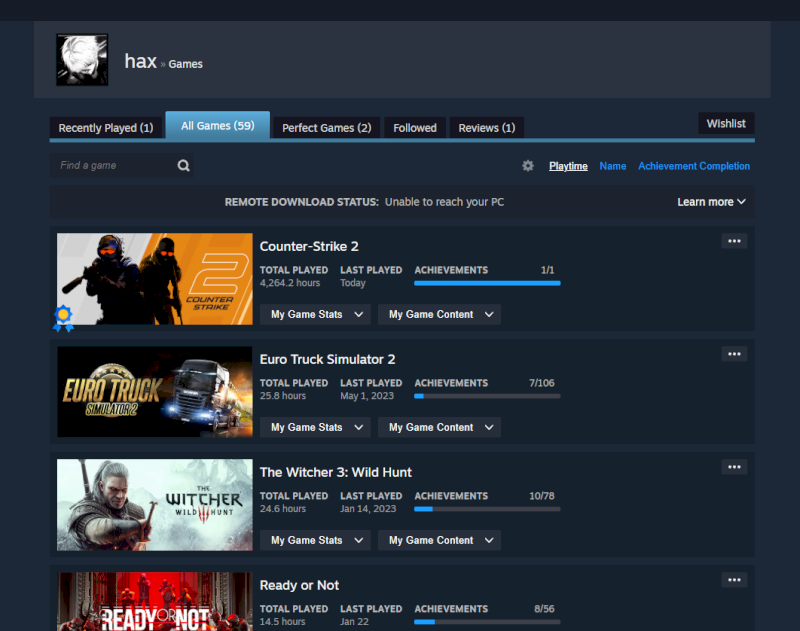
Task: Click the Find a game search field
Action: click(x=112, y=166)
